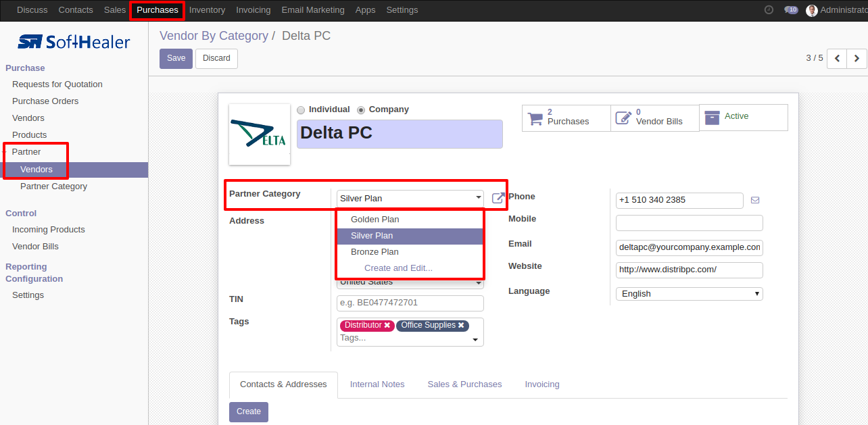The height and width of the screenshot is (425, 868).
Task: Open Products in sidebar
Action: [x=30, y=135]
